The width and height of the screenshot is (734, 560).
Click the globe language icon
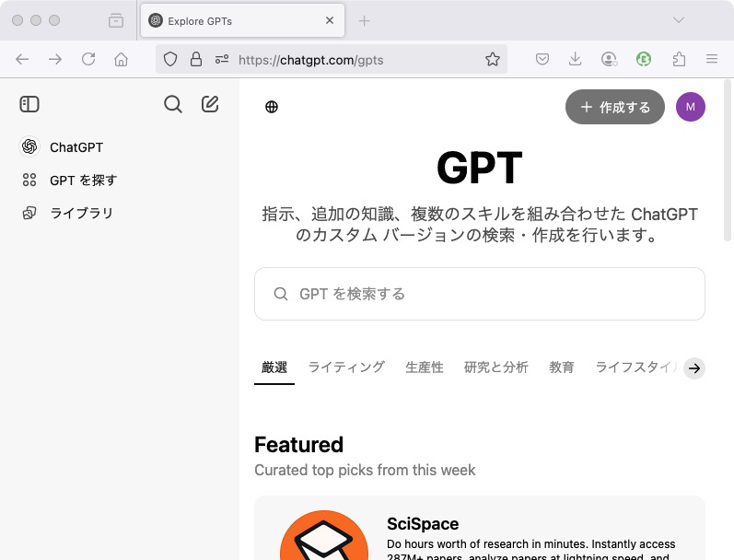tap(272, 107)
